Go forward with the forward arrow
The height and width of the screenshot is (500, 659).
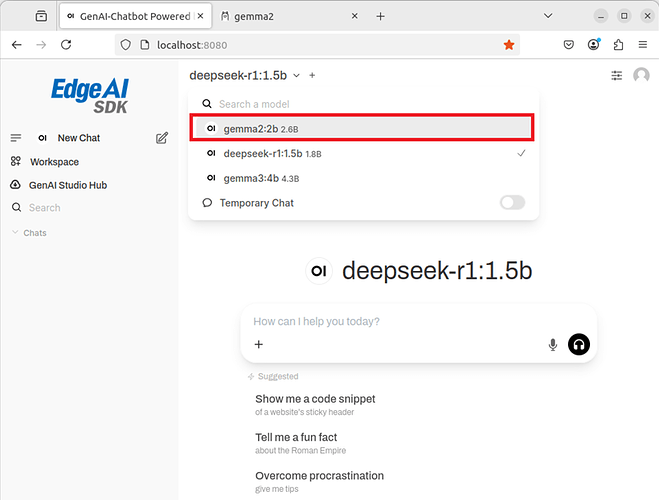point(41,45)
